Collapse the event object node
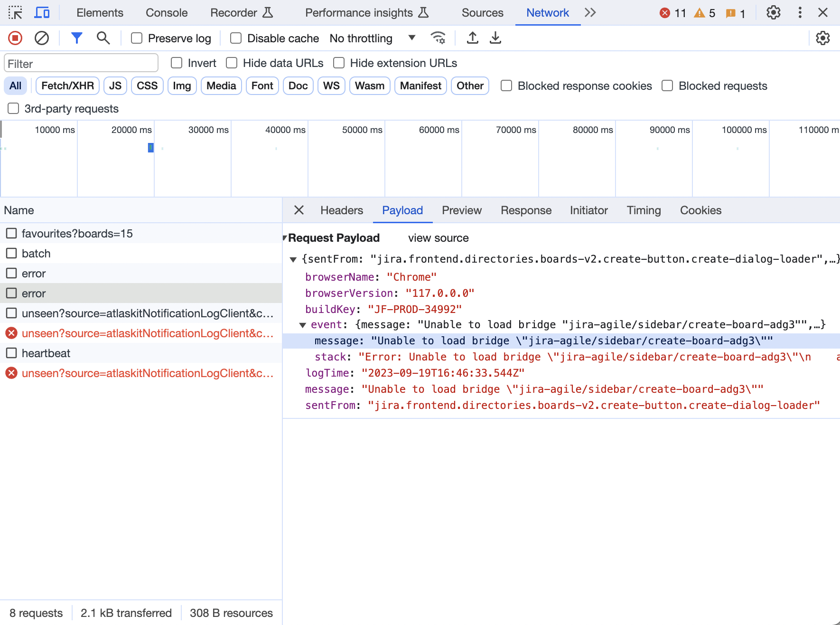The width and height of the screenshot is (840, 625). point(302,325)
